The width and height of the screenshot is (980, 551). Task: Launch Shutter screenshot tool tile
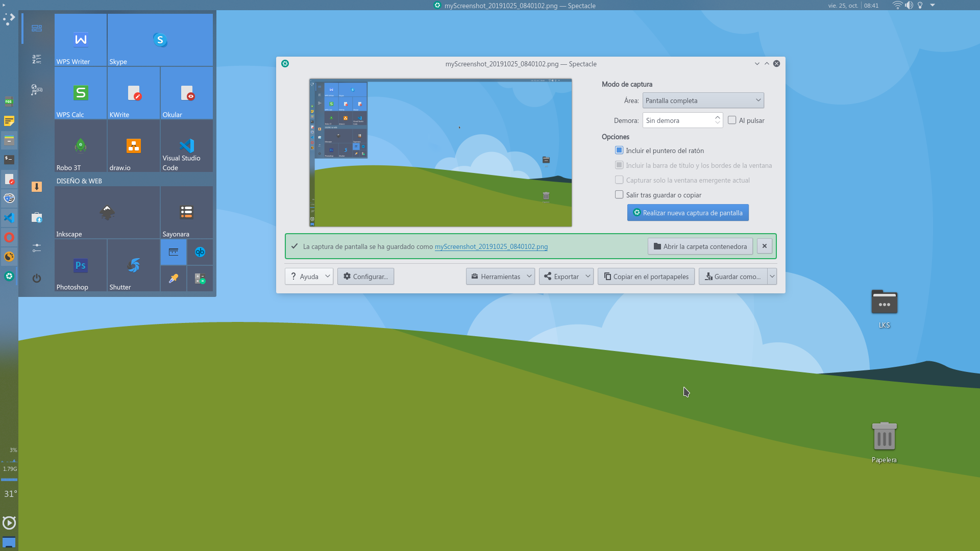click(x=134, y=265)
